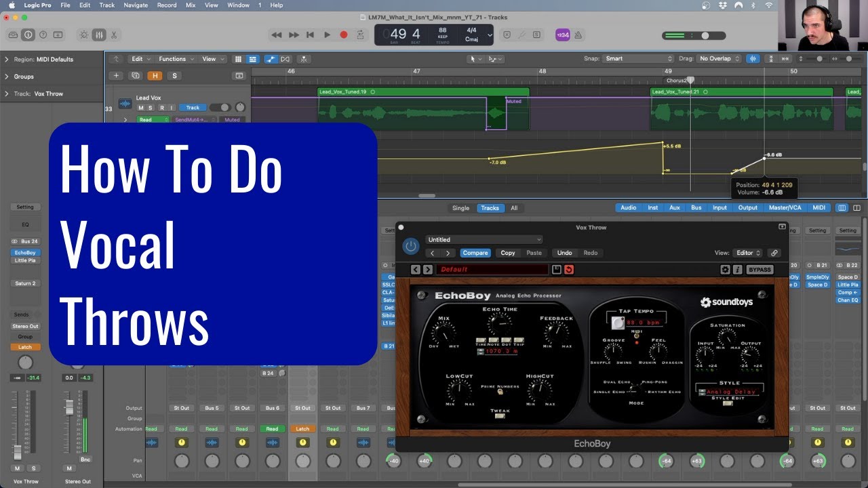
Task: Open EchoBoy settings gear icon
Action: (x=725, y=270)
